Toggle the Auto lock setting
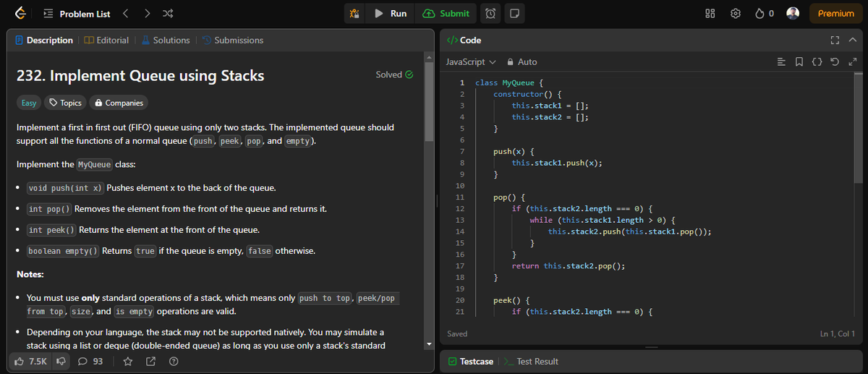This screenshot has height=374, width=868. (x=522, y=62)
